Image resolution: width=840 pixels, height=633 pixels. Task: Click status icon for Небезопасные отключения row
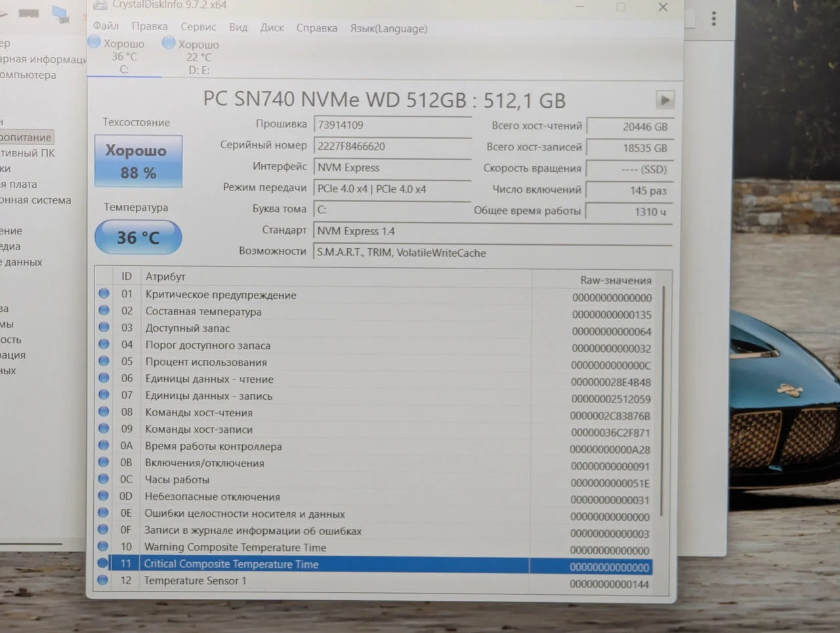tap(103, 496)
